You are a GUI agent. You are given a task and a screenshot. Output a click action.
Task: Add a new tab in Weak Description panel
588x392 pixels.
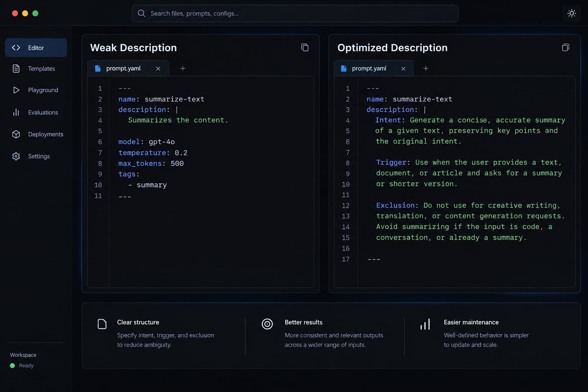coord(183,69)
